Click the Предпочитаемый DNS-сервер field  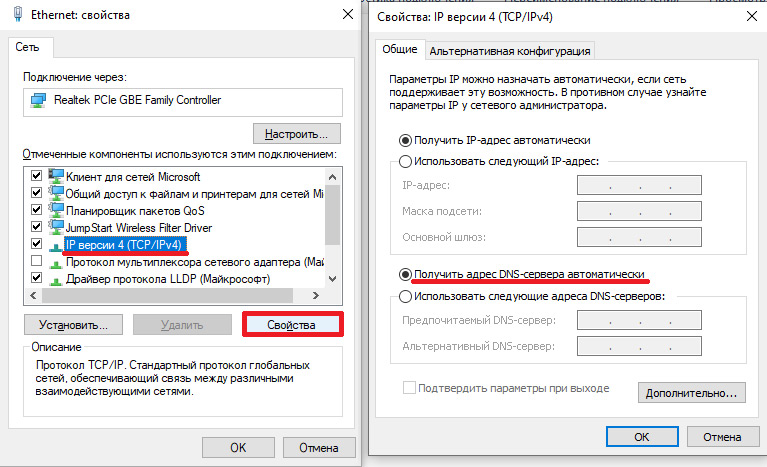[x=639, y=320]
